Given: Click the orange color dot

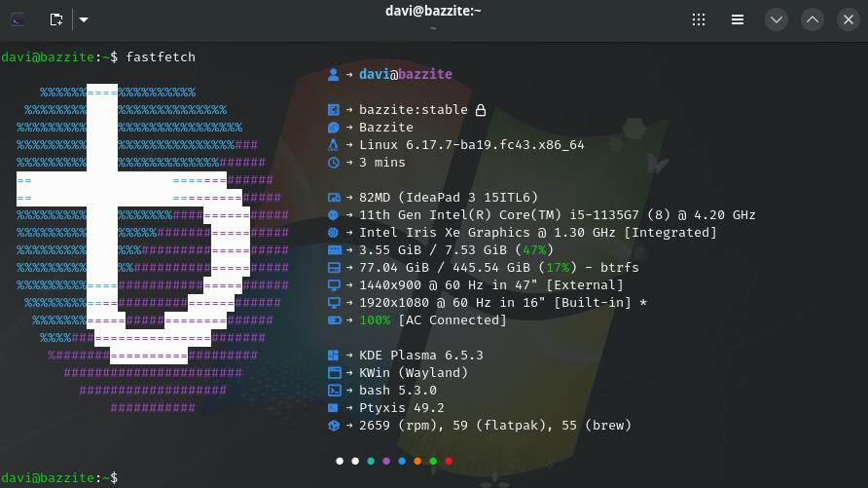Looking at the screenshot, I should (x=417, y=461).
